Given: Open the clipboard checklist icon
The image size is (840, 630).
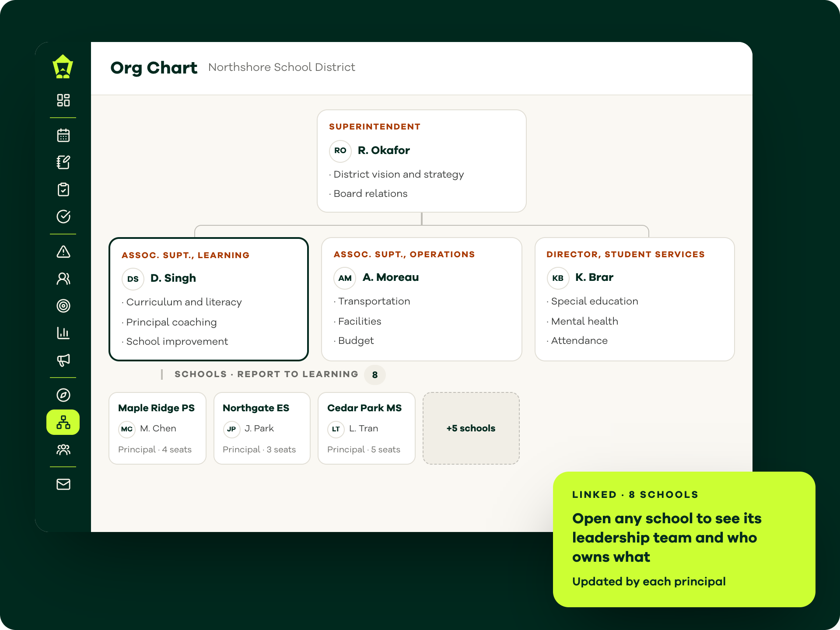Looking at the screenshot, I should (x=63, y=189).
